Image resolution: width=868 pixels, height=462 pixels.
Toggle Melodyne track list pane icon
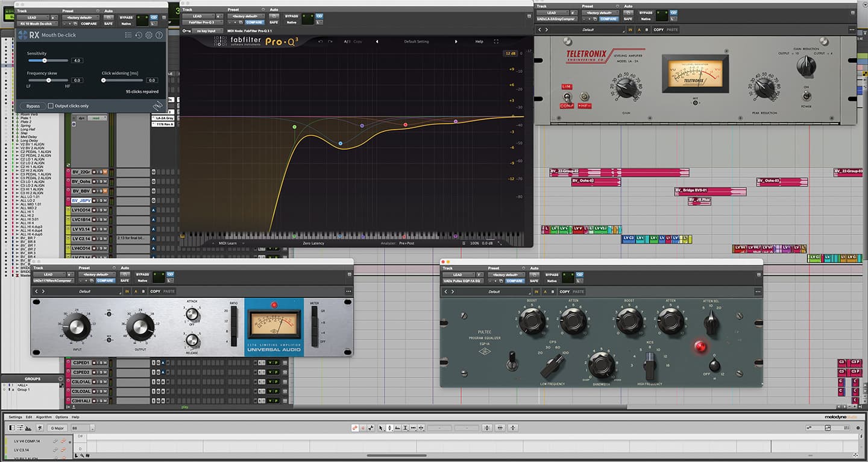11,428
